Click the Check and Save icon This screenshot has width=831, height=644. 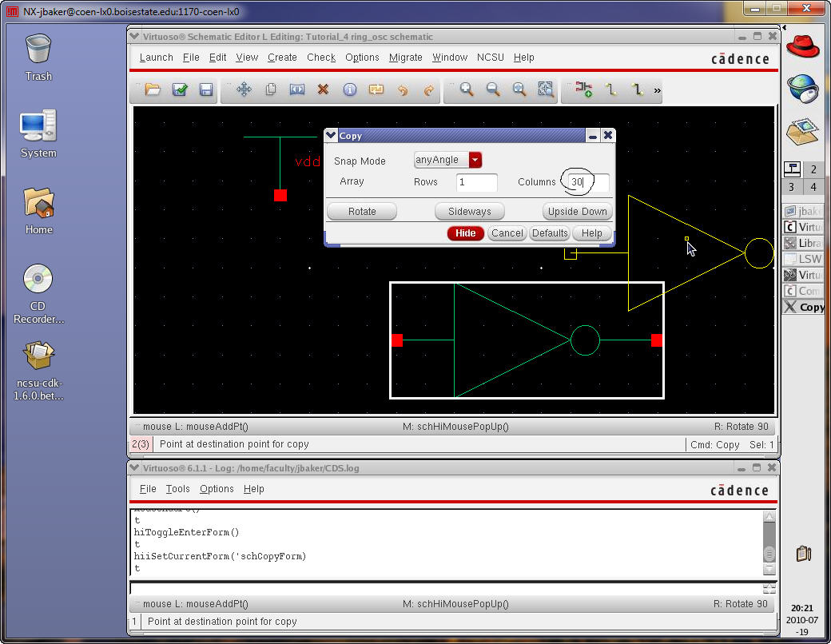(x=180, y=89)
